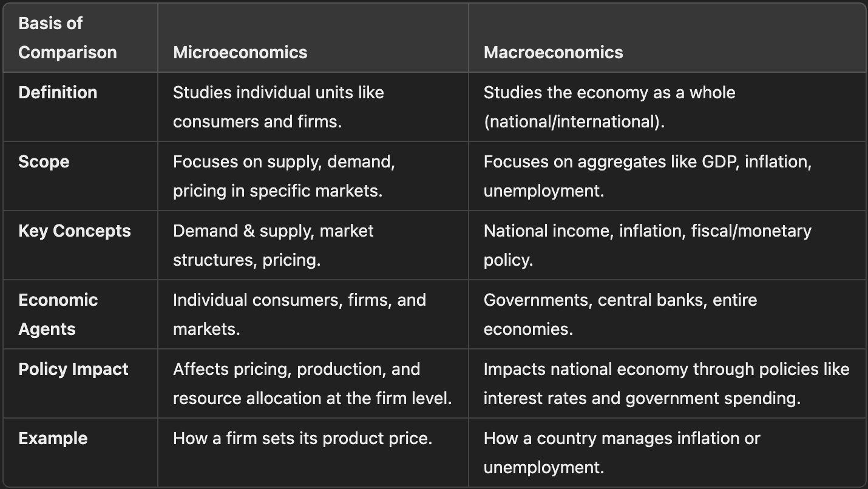Click the "Governments, central banks, entire economies" cell

[620, 314]
